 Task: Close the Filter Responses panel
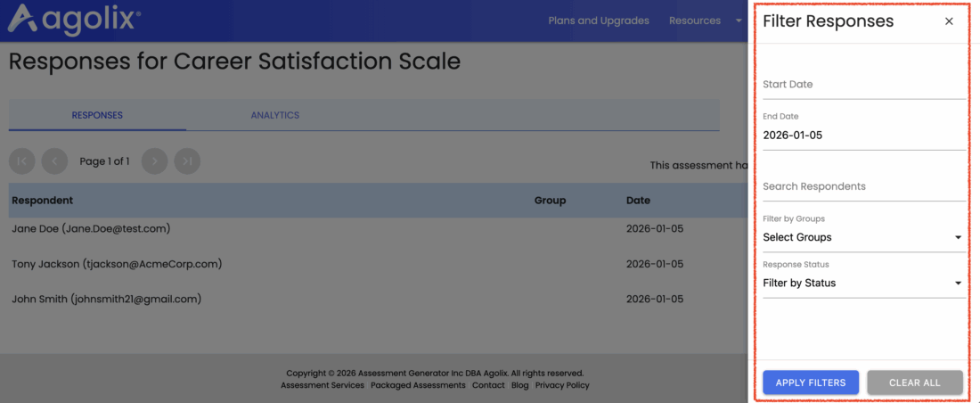click(949, 21)
